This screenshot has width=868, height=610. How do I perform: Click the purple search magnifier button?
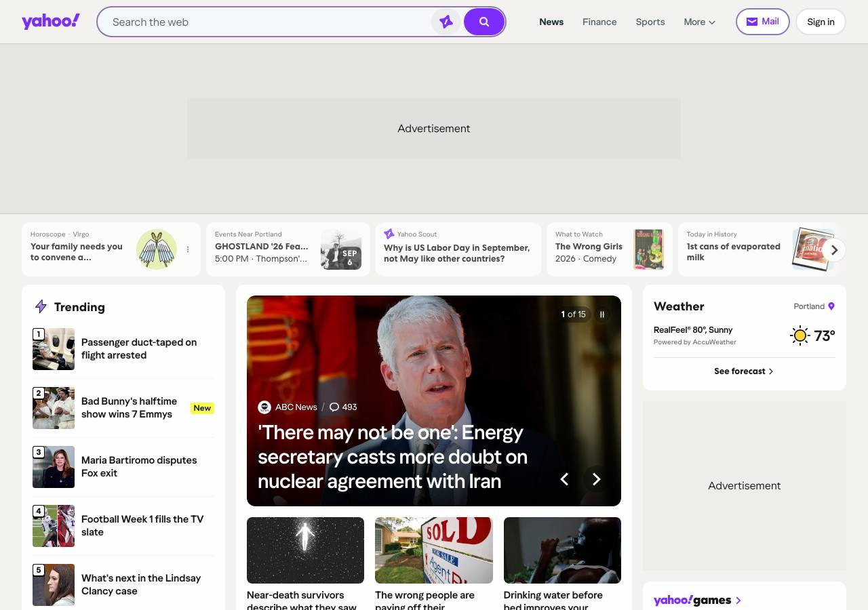(484, 22)
